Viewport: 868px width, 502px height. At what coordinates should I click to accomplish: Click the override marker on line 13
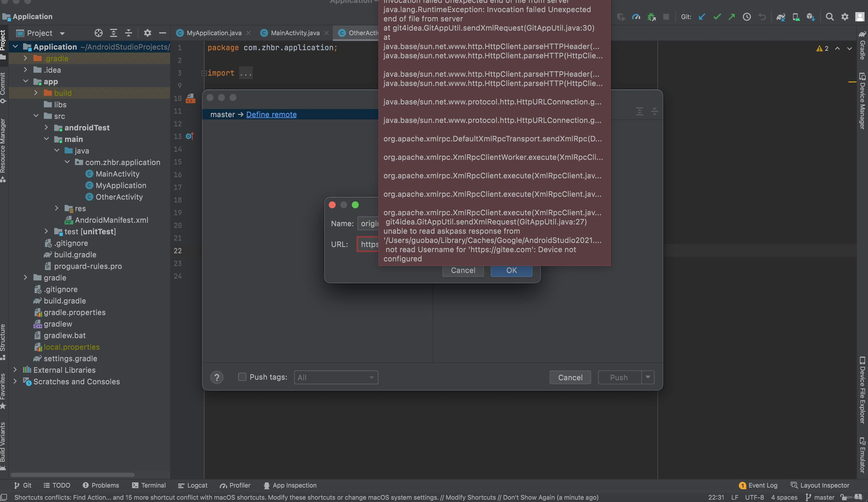tap(190, 136)
